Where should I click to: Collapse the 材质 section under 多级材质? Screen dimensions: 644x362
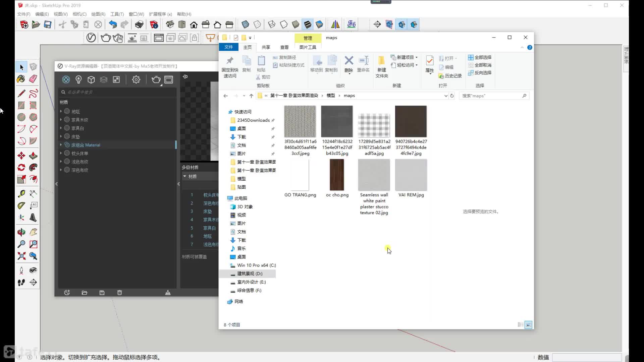pyautogui.click(x=185, y=176)
